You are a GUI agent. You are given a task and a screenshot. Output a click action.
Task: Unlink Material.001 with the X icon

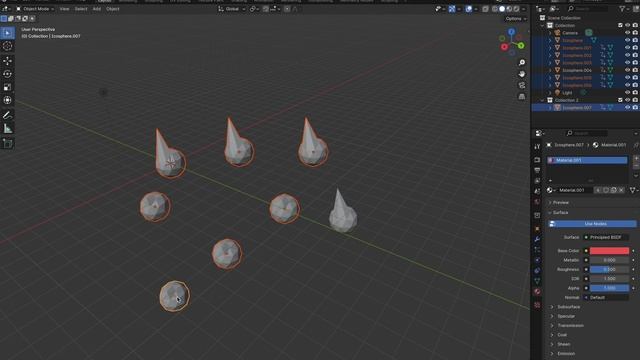pyautogui.click(x=621, y=190)
